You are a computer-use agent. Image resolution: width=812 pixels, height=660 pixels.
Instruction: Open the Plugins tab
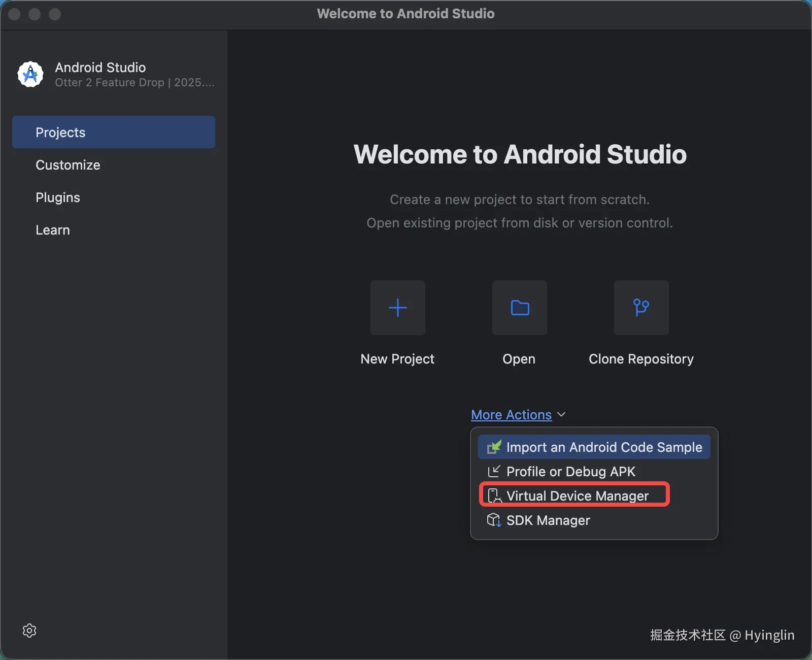pos(114,197)
